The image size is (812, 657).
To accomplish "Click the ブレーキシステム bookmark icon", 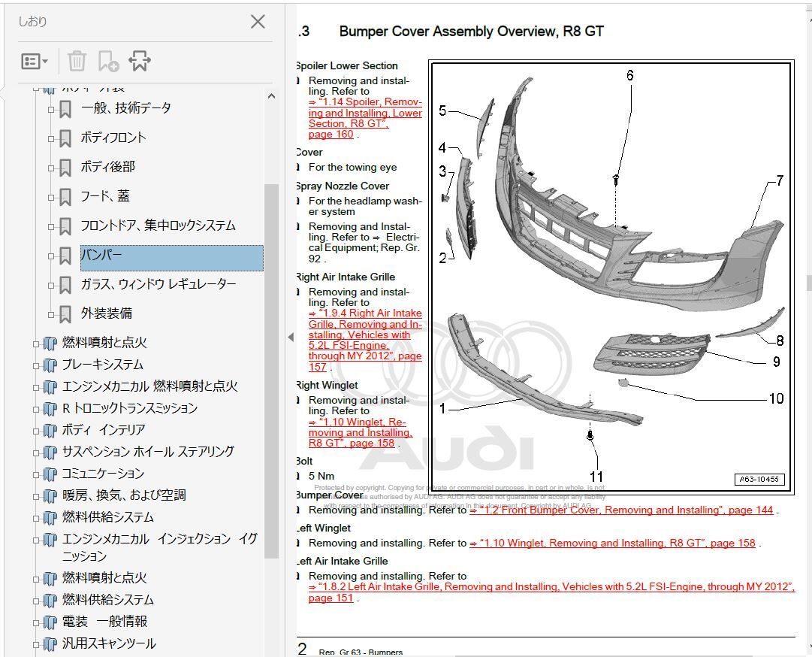I will pos(50,365).
